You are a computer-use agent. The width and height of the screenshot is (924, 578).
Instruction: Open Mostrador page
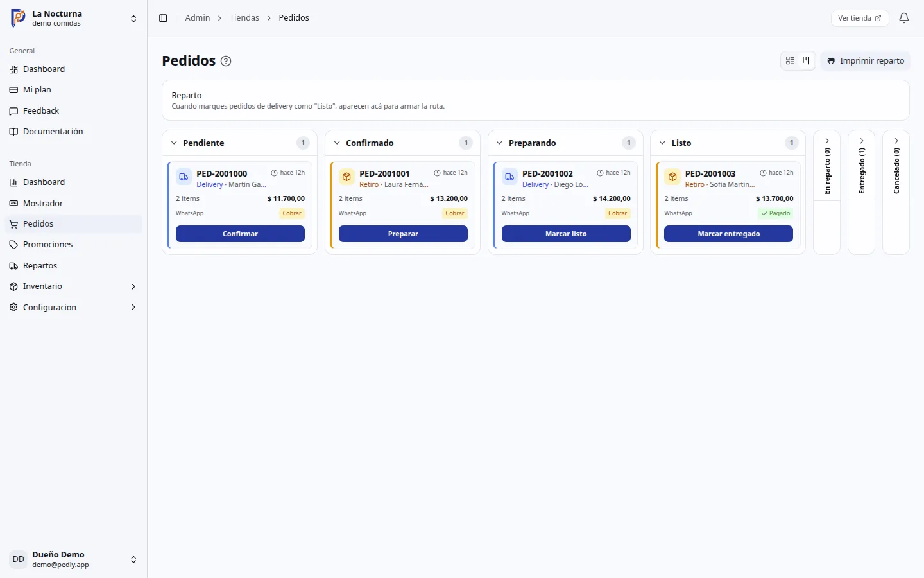tap(74, 204)
